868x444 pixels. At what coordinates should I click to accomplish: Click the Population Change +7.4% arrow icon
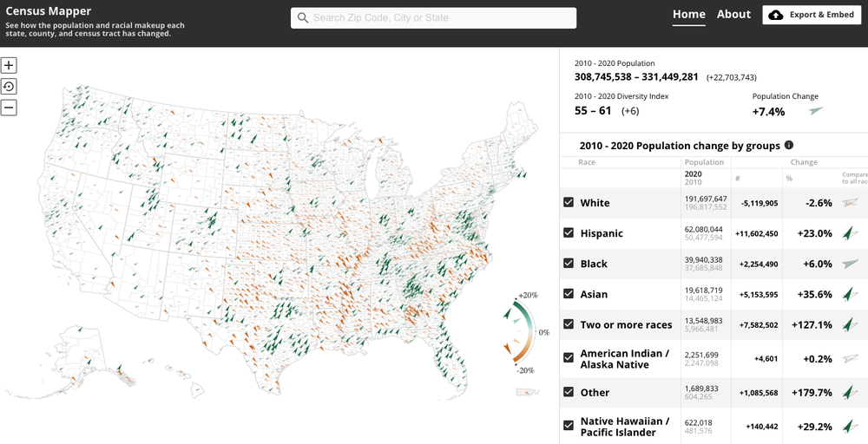[814, 112]
